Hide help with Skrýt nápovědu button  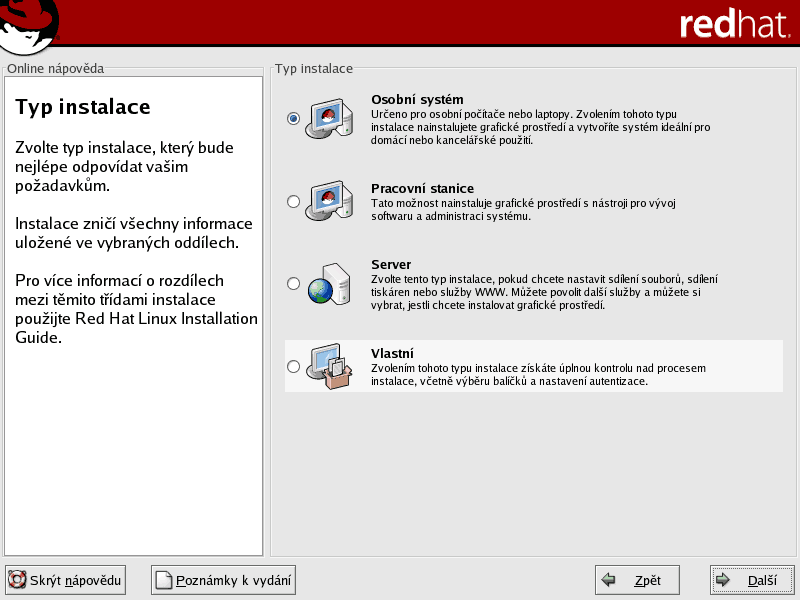pyautogui.click(x=65, y=580)
